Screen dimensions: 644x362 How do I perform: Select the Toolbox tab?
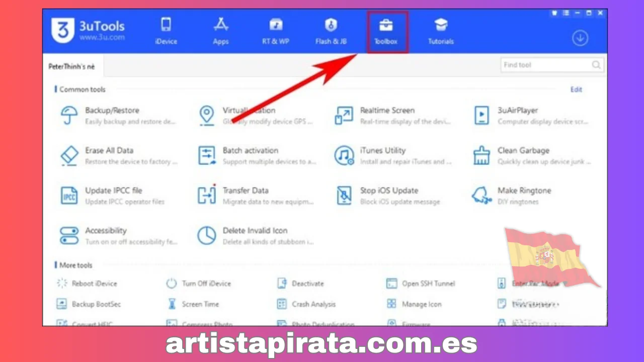click(x=386, y=32)
